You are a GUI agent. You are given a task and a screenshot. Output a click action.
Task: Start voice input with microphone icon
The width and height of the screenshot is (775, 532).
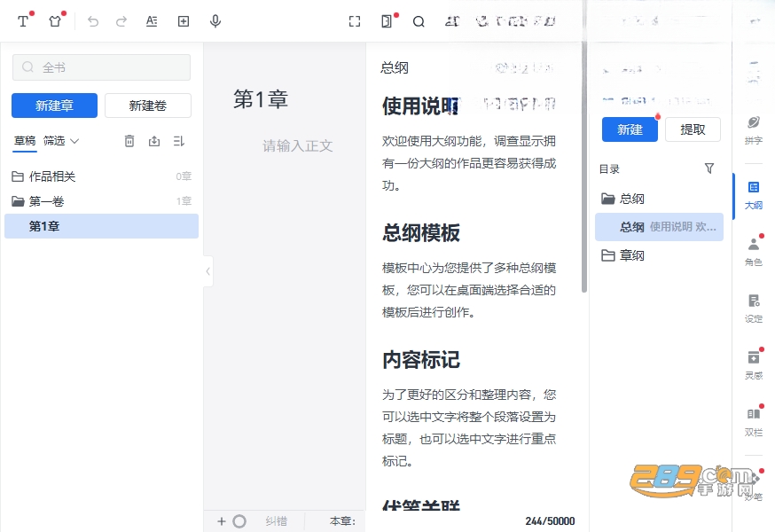215,21
